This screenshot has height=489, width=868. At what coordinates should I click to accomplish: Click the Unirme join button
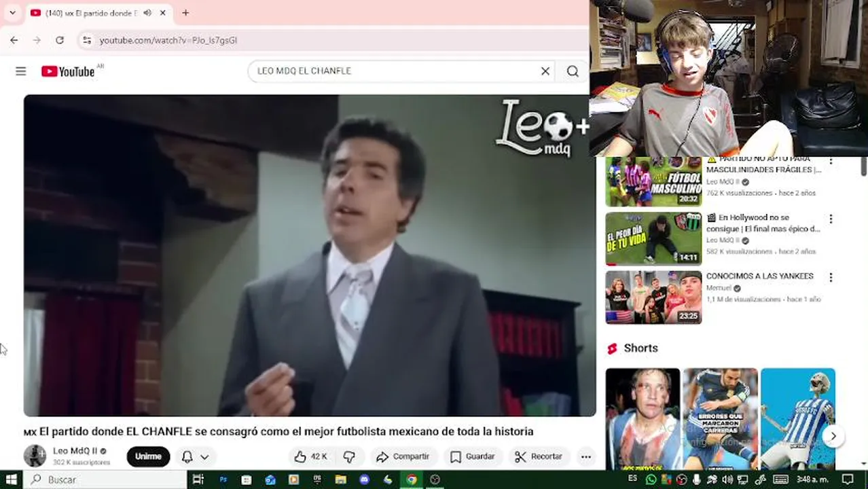[x=148, y=456]
